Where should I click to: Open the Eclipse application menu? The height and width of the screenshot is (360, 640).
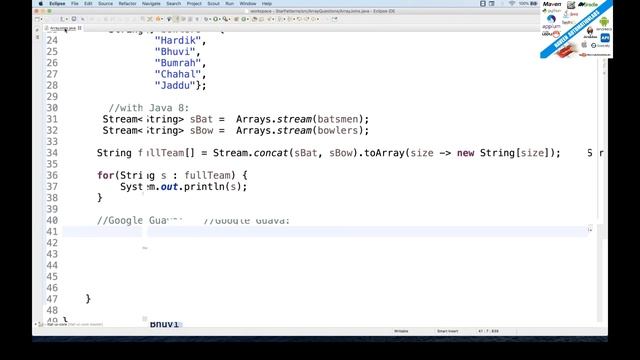click(x=57, y=3)
